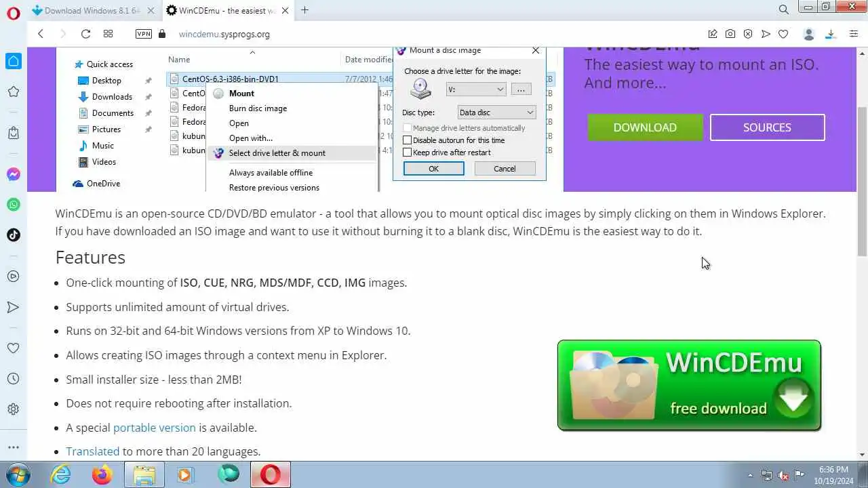Click the scrollbar up arrow

coord(862,52)
